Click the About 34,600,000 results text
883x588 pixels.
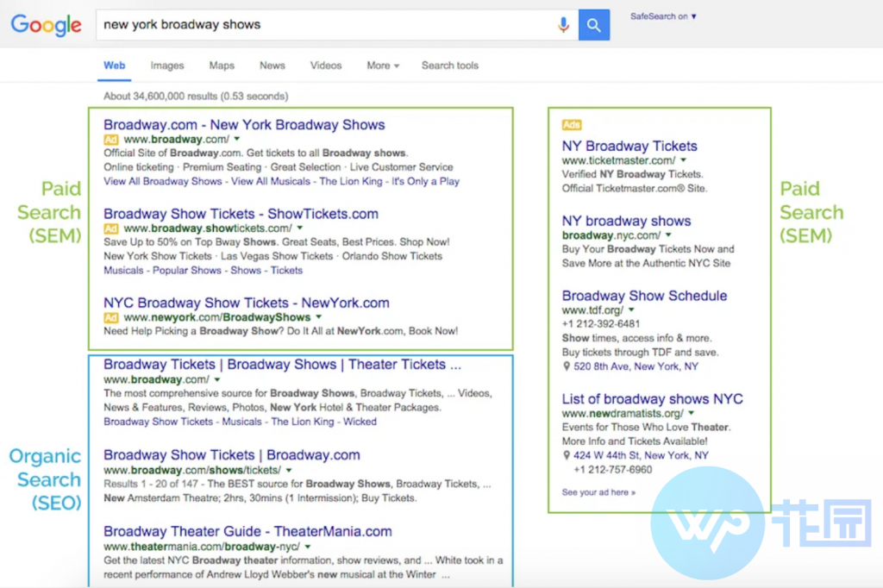[x=196, y=97]
